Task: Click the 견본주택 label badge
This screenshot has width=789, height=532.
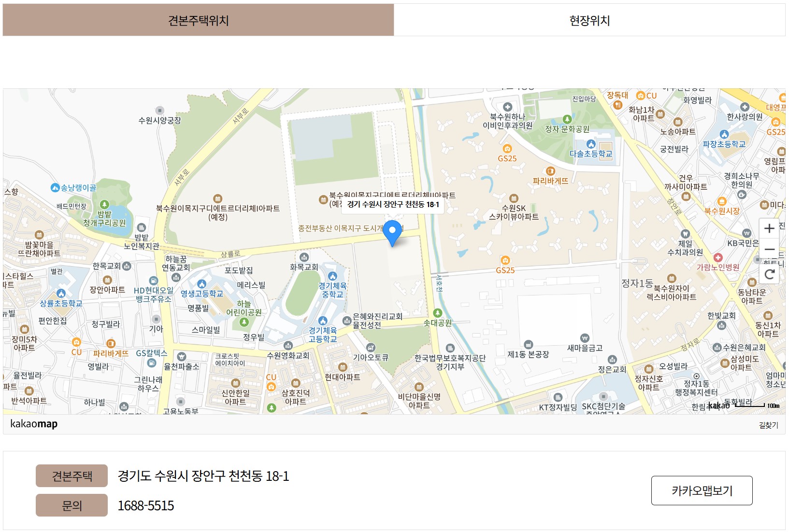Action: tap(72, 476)
